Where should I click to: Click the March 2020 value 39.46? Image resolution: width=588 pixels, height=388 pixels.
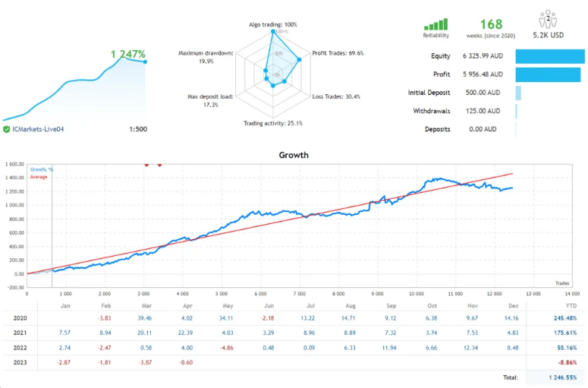tap(144, 318)
